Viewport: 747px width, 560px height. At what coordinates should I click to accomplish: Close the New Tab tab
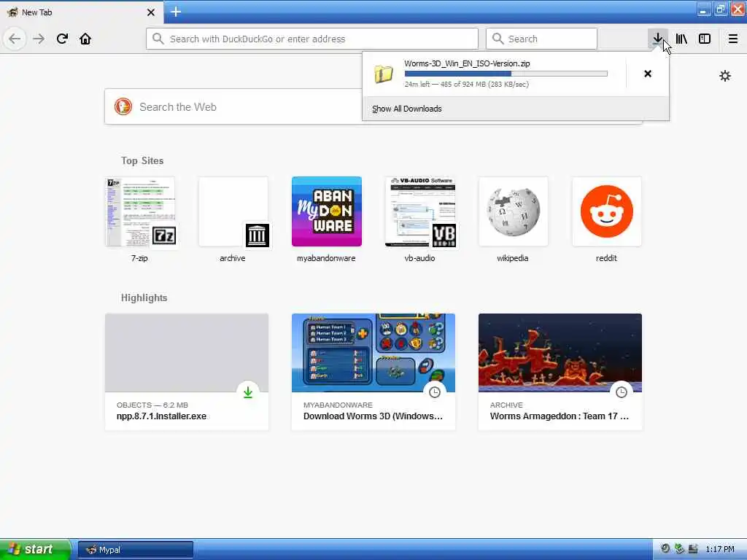click(151, 12)
